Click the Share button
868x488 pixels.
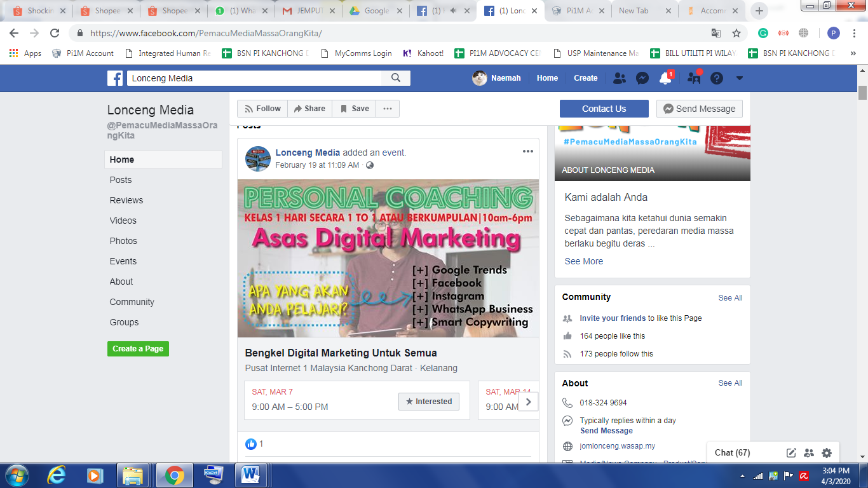(x=309, y=109)
